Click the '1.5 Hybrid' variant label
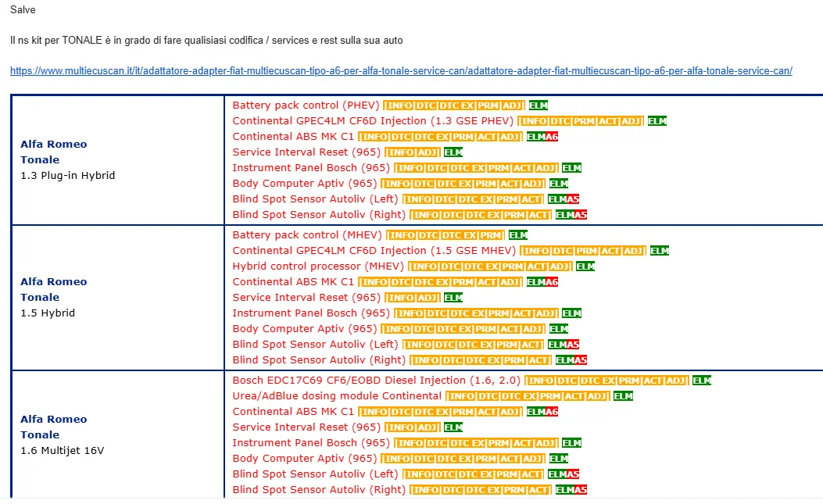 (x=48, y=313)
